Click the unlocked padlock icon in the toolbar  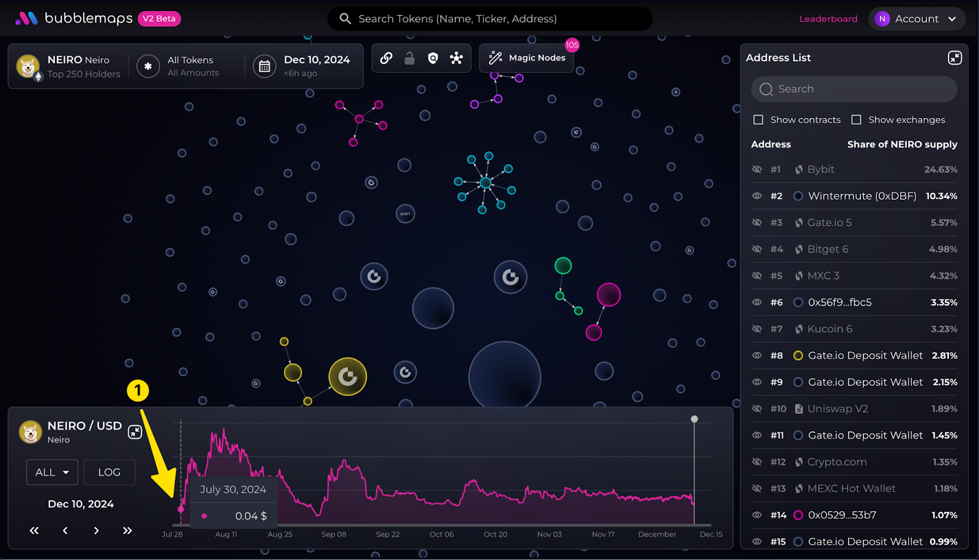[409, 58]
